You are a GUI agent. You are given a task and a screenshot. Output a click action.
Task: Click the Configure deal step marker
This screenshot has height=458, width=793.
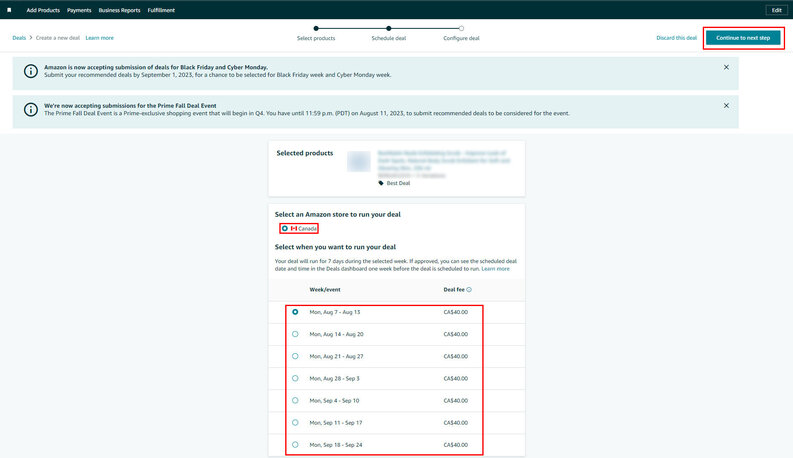tap(461, 28)
